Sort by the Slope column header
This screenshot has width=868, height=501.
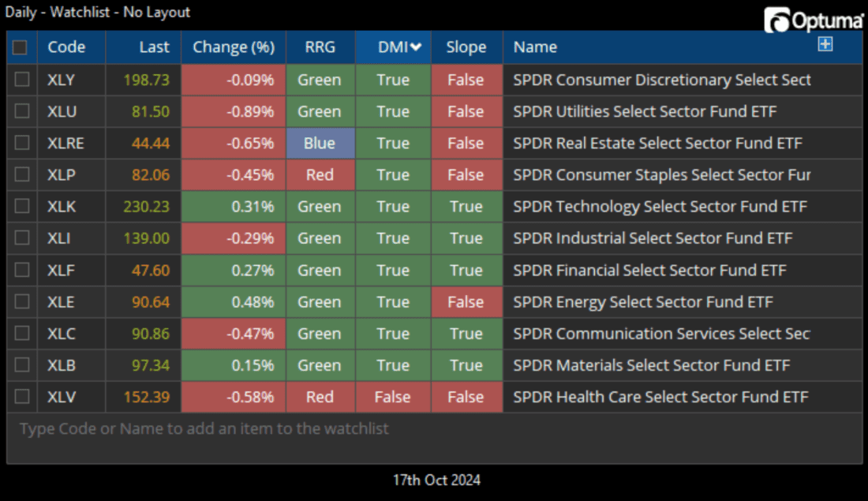click(x=466, y=47)
